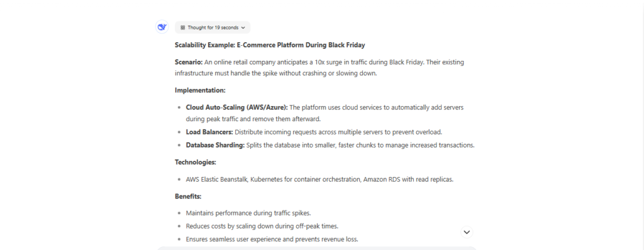The width and height of the screenshot is (644, 250).
Task: Select the "Database Sharding:" bold term
Action: [x=215, y=145]
